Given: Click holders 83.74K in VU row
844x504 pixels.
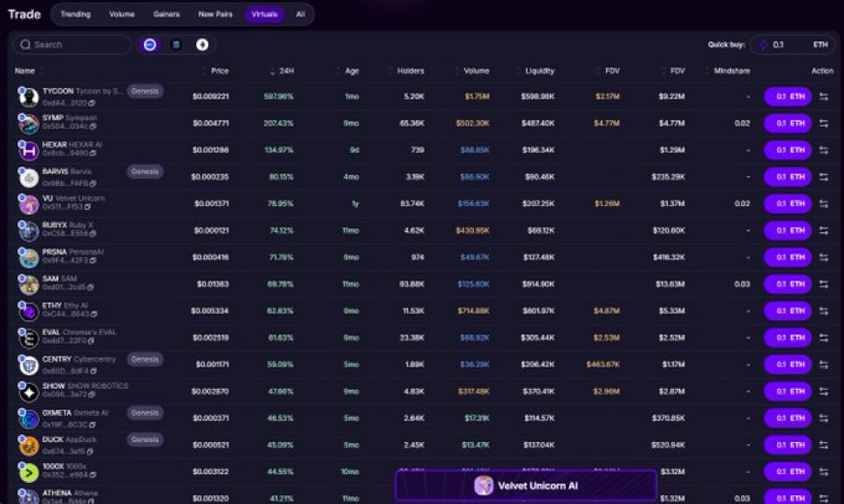Looking at the screenshot, I should coord(412,203).
